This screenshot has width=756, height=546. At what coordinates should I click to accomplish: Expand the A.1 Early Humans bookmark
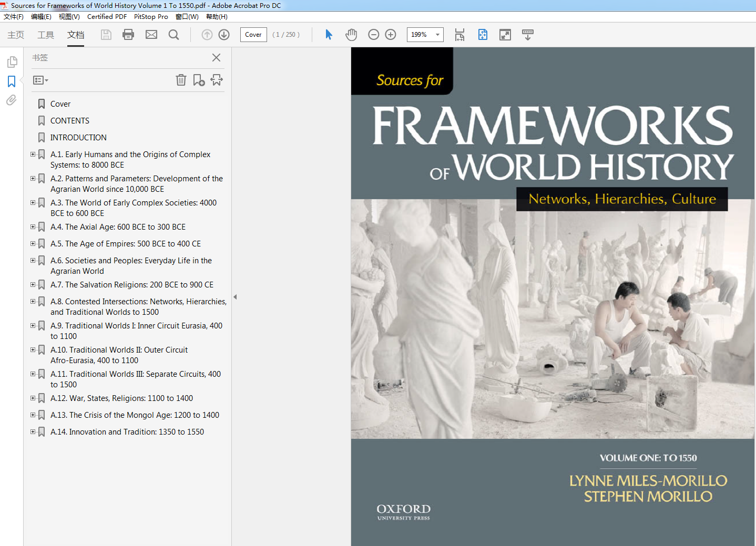(x=33, y=154)
